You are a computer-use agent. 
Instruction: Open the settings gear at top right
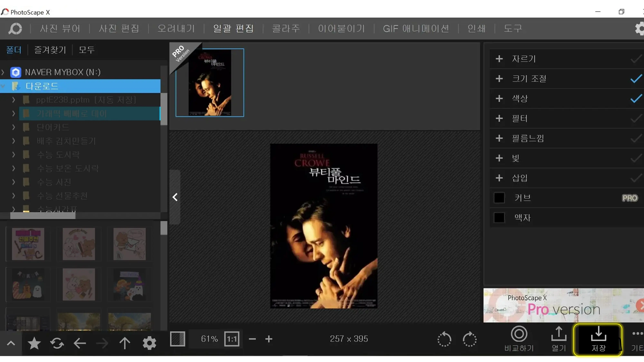pos(640,28)
